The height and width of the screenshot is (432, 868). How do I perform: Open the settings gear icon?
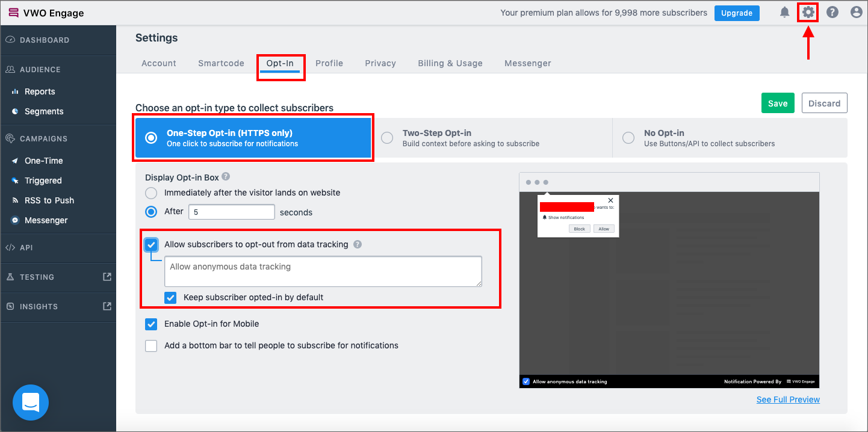(x=808, y=12)
